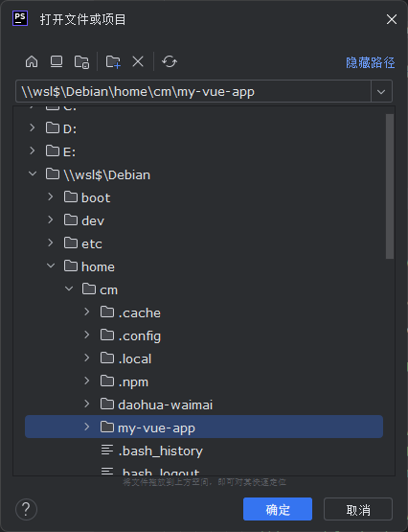Jump to the Desktop directory icon
This screenshot has height=532, width=408.
57,61
